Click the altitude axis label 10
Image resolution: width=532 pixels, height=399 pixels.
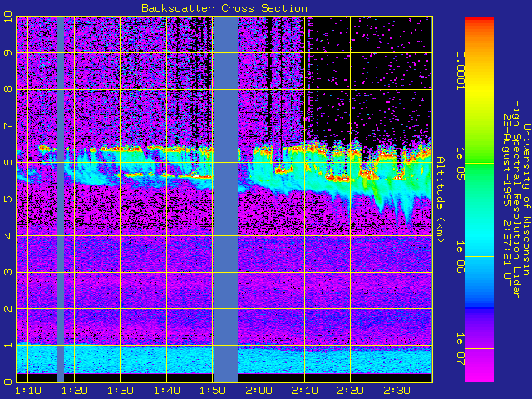[x=7, y=17]
